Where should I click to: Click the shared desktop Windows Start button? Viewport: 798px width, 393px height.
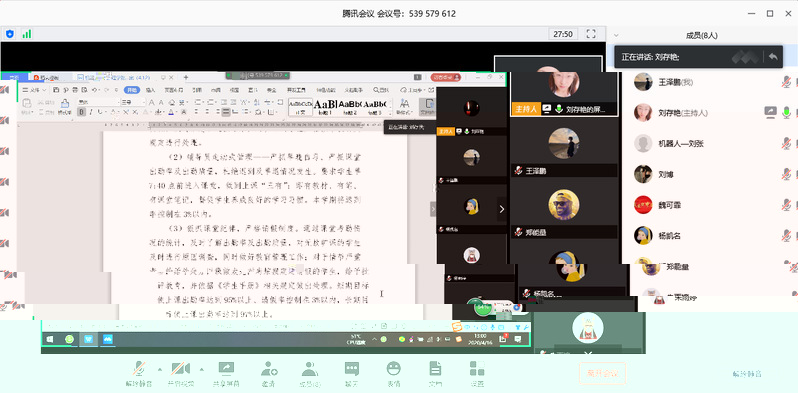click(50, 339)
